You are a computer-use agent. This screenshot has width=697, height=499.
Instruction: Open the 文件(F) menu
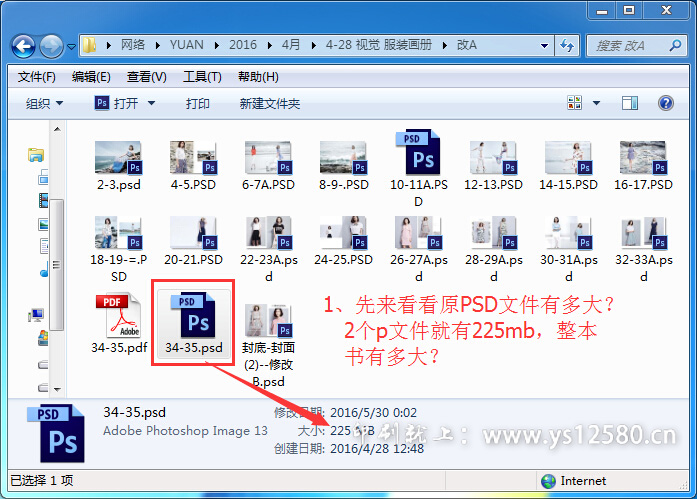pos(37,77)
